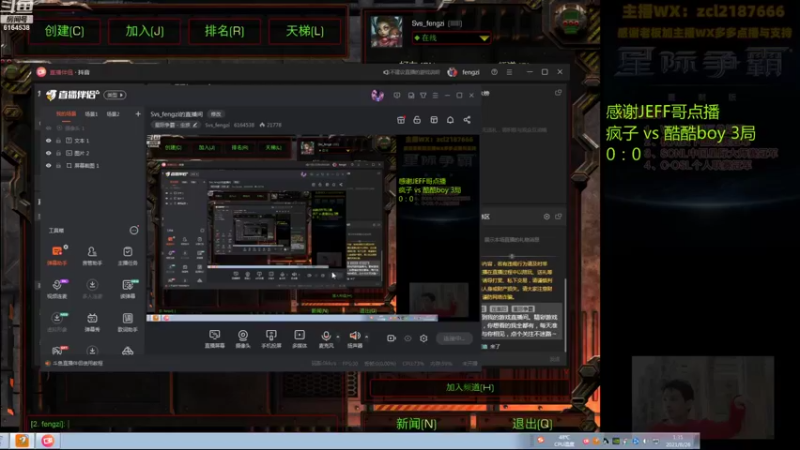Open help icon in 抖音 window title bar
This screenshot has width=800, height=450.
point(494,72)
